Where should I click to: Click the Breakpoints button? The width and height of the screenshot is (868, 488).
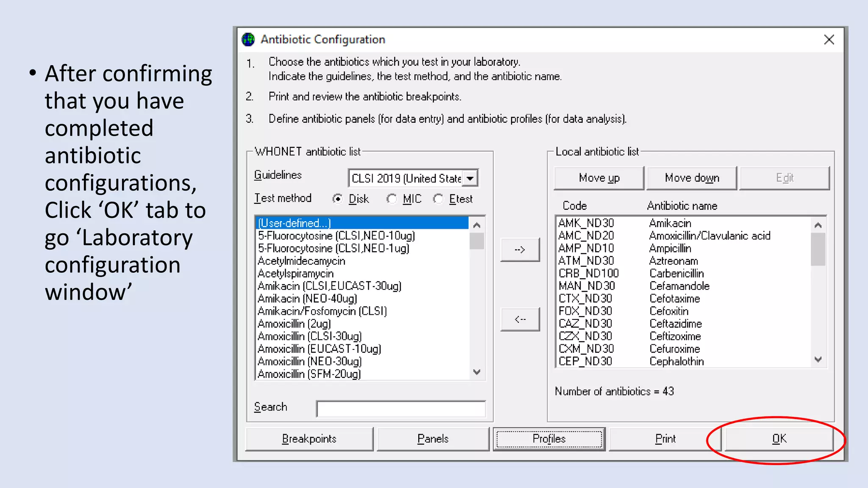click(309, 439)
